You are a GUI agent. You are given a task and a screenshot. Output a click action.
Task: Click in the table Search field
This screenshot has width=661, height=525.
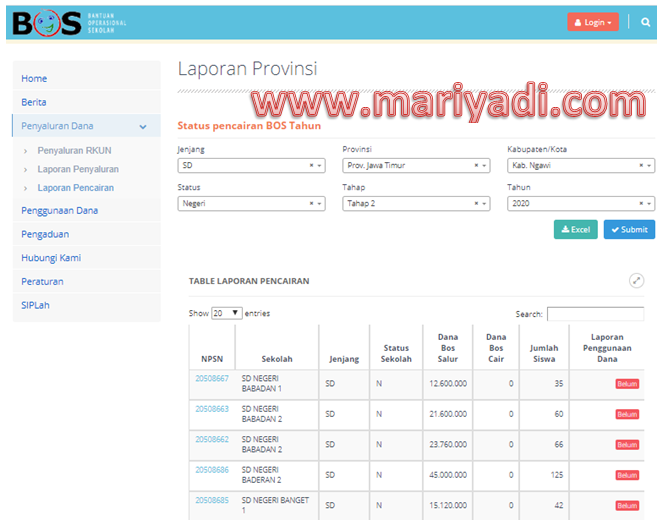point(595,314)
